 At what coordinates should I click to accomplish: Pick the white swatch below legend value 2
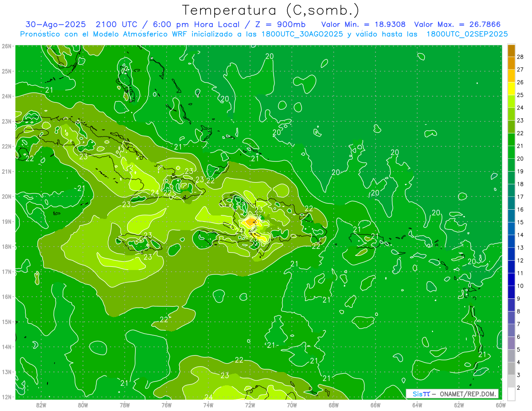point(511,394)
